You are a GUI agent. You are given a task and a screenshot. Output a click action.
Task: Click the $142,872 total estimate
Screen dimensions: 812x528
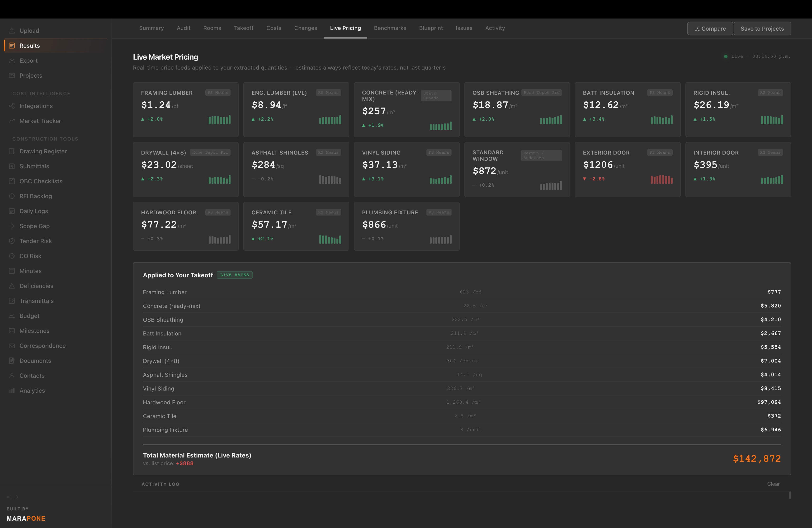coord(757,459)
